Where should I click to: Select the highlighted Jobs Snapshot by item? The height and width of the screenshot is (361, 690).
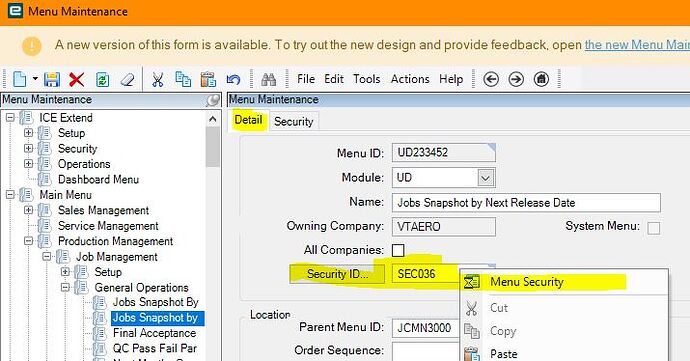[158, 318]
